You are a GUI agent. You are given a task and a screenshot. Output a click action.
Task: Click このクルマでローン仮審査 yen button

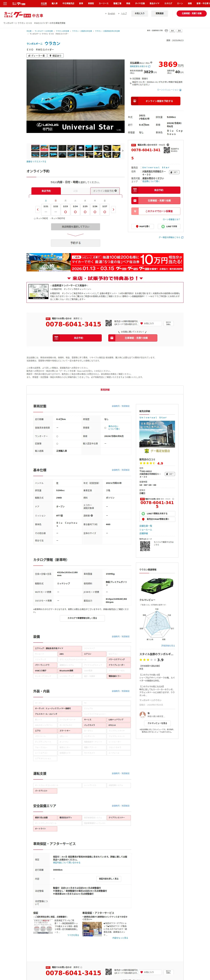click(x=156, y=211)
